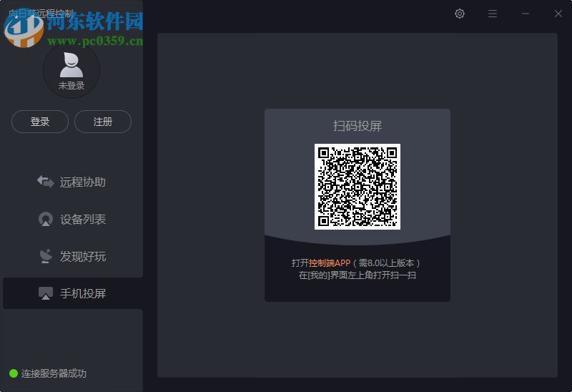572x392 pixels.
Task: Click the user avatar icon
Action: [71, 65]
